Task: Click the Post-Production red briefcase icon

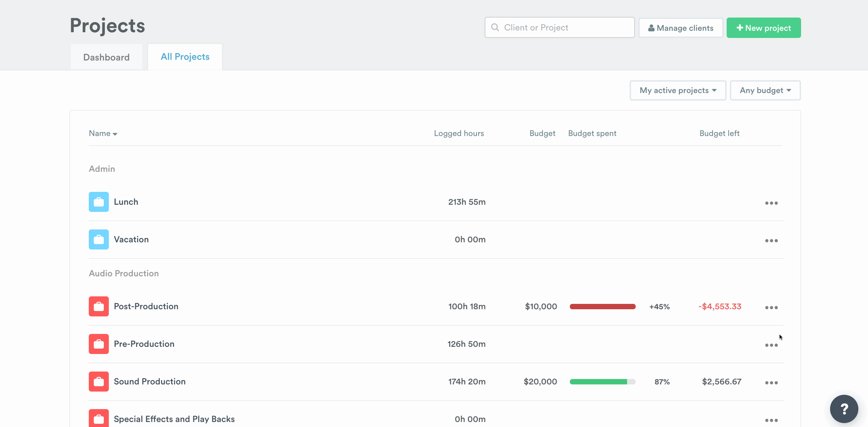Action: point(98,306)
